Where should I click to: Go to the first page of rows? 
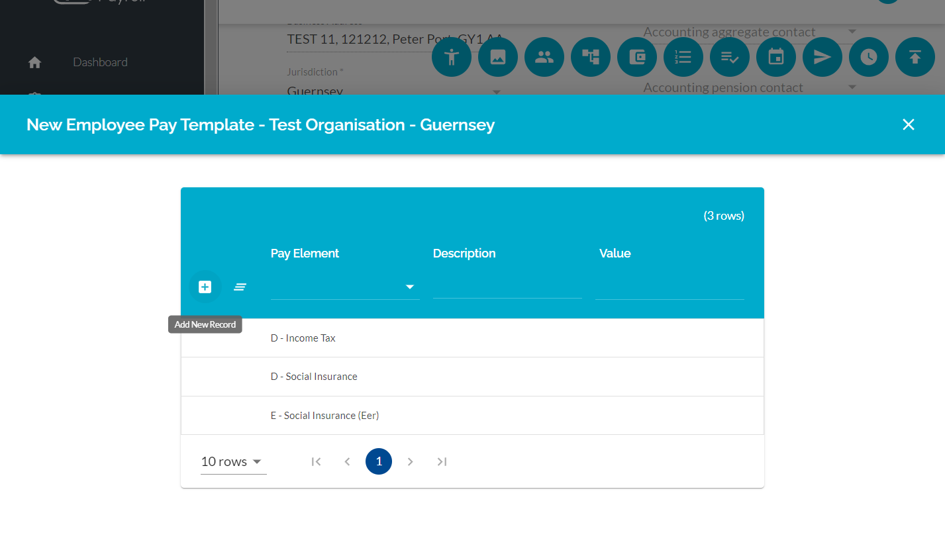click(x=316, y=461)
